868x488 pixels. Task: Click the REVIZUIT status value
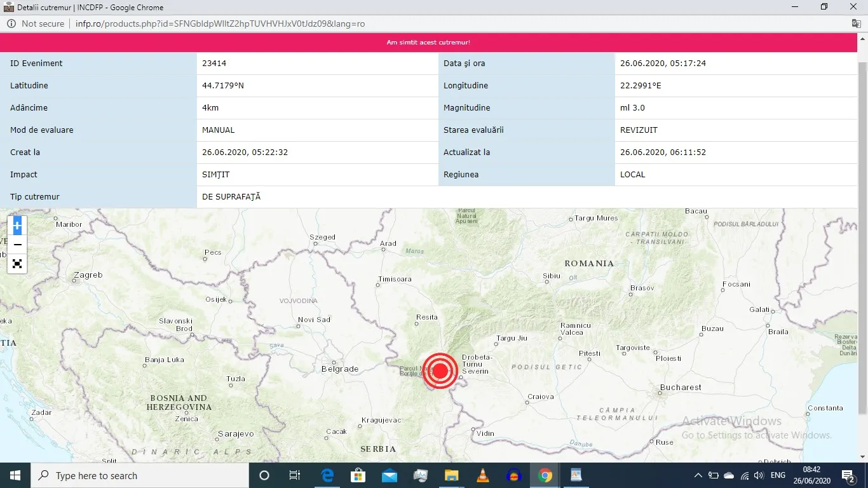639,130
